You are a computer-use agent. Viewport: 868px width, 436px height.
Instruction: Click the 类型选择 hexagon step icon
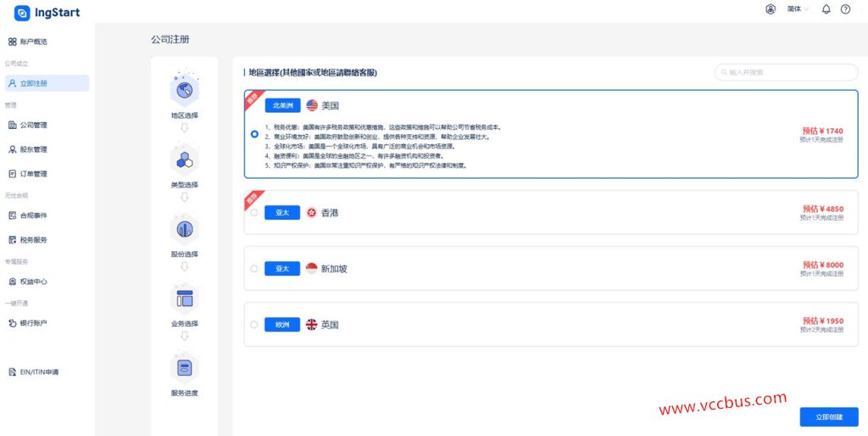click(184, 159)
